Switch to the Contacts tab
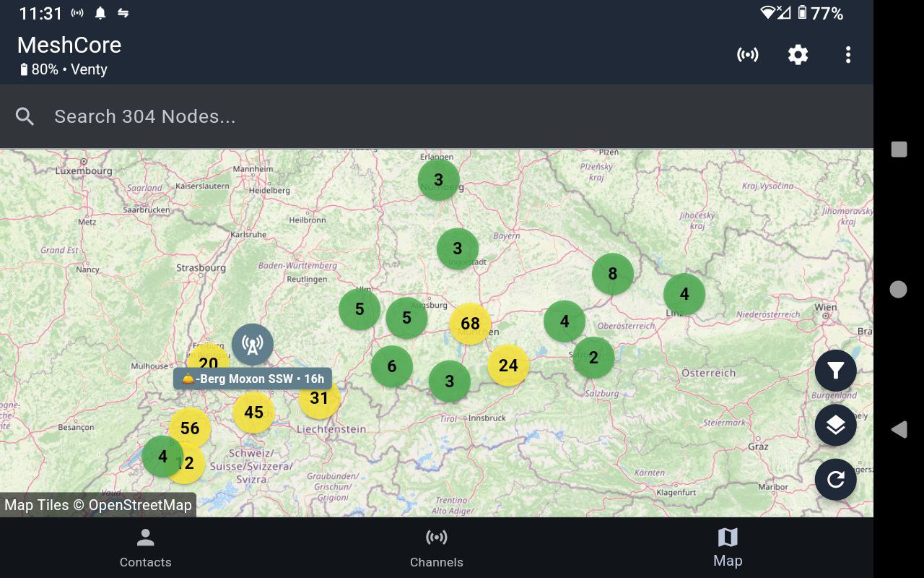This screenshot has height=578, width=924. click(x=145, y=548)
